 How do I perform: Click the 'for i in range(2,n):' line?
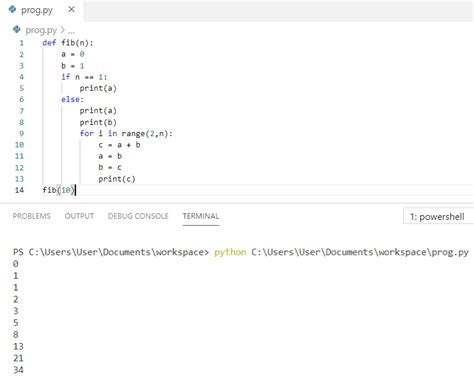coord(126,134)
